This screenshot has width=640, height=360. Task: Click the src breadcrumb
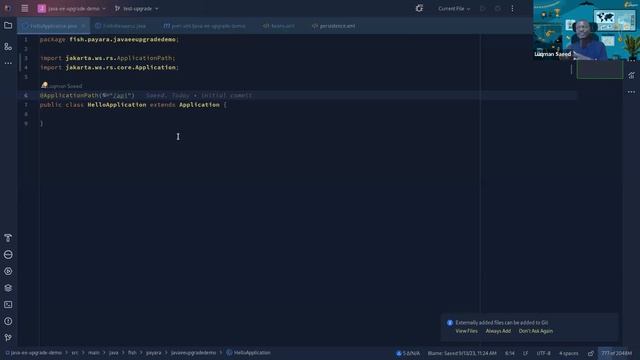75,353
